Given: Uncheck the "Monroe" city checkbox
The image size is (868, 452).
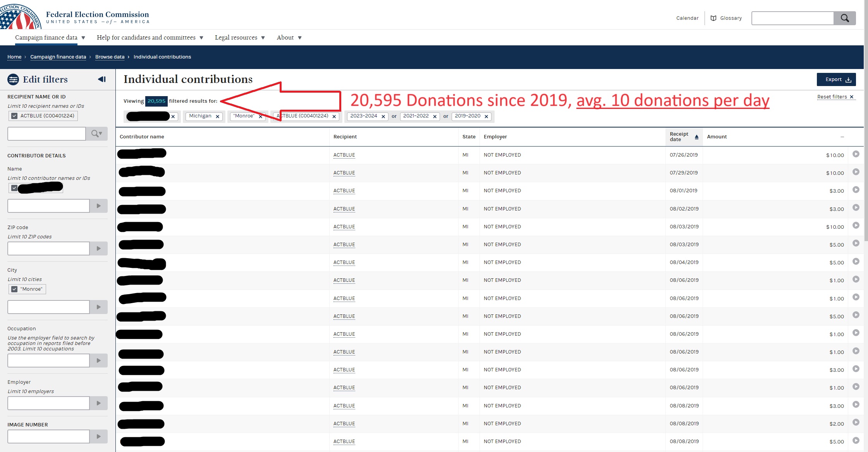Looking at the screenshot, I should point(14,289).
